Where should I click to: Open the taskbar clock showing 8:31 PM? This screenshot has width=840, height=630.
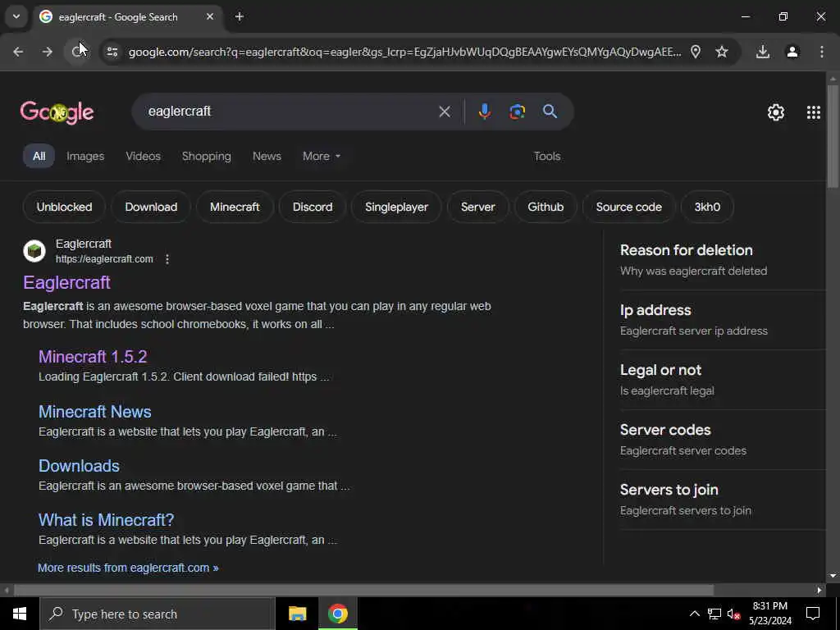click(x=769, y=614)
